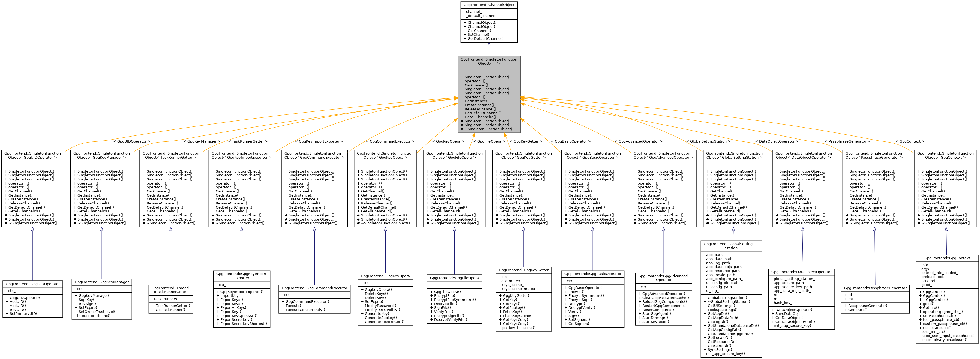980x359 pixels.
Task: Open the Thread::TaskRunnerGetter class box
Action: (171, 299)
